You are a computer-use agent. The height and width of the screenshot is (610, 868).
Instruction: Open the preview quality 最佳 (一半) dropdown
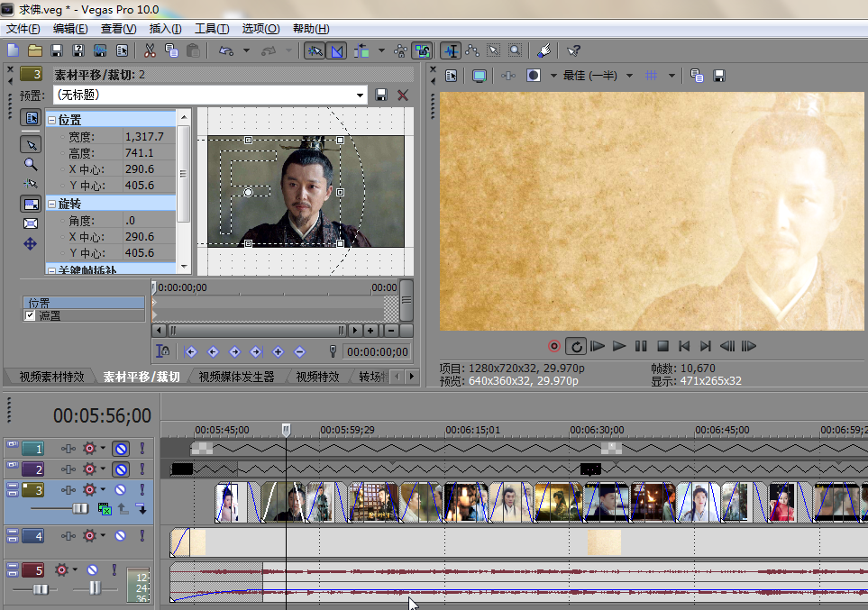pos(629,76)
